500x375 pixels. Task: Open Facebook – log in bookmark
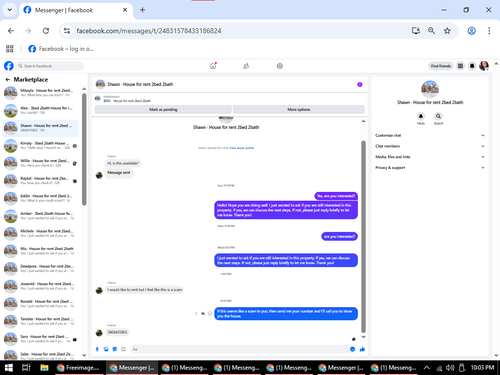[61, 49]
